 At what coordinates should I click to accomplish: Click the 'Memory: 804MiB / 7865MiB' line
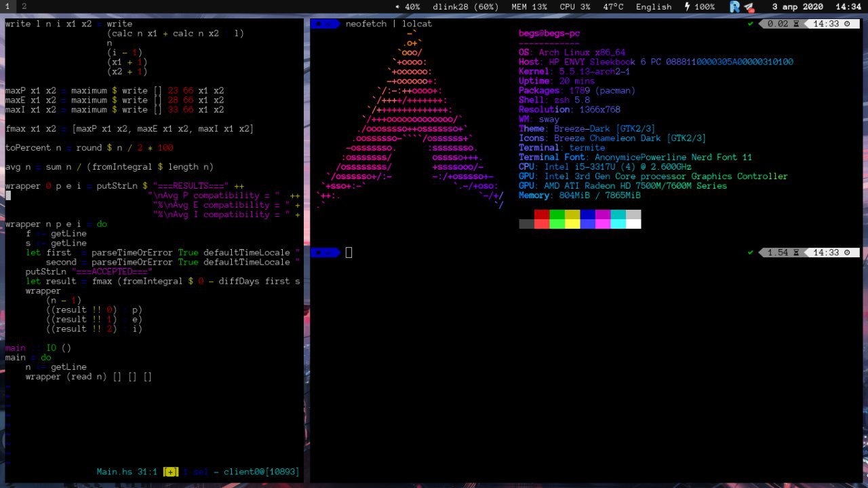580,195
